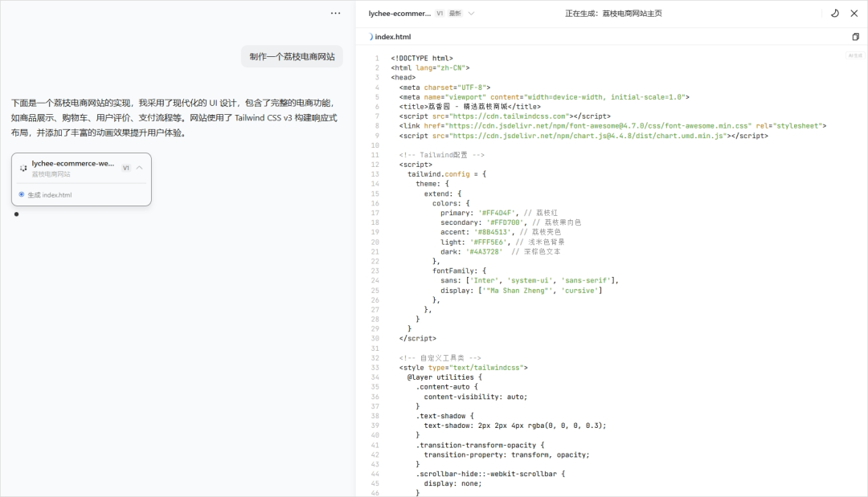
Task: Collapse the lychee-ecommerce artifact card
Action: [x=140, y=168]
